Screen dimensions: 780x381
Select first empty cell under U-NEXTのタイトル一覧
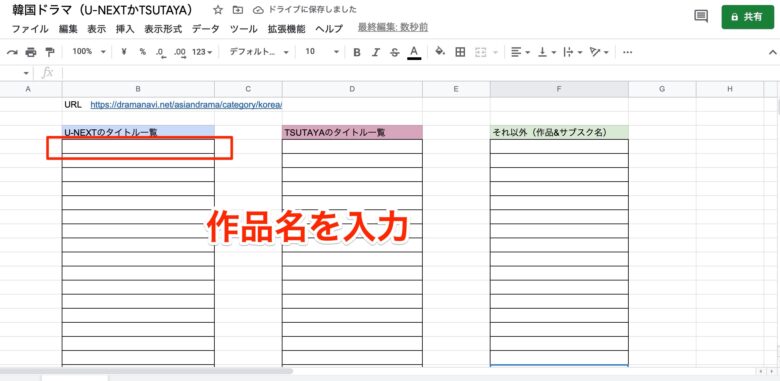138,147
